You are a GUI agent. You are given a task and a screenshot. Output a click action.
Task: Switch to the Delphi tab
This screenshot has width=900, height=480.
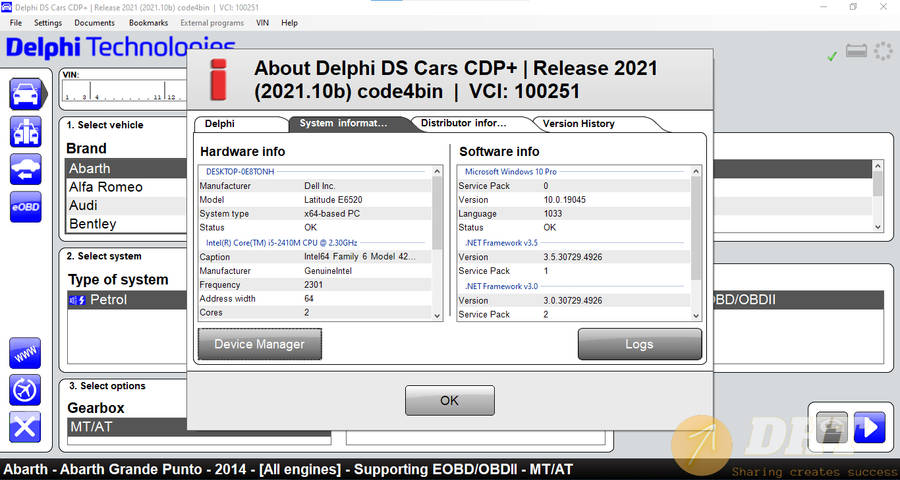point(240,124)
